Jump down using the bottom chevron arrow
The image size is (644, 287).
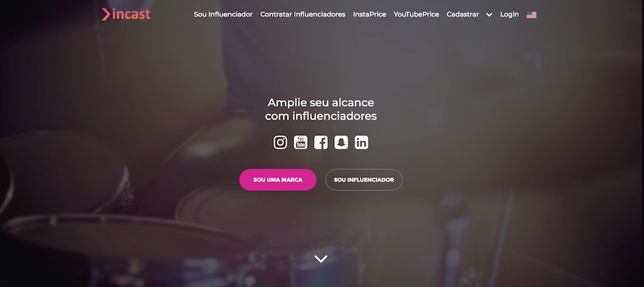pos(321,258)
